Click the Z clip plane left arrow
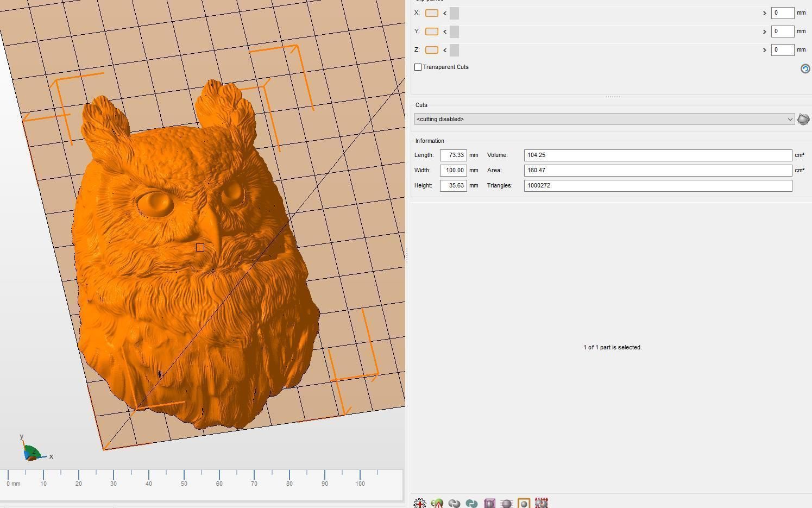 click(445, 50)
